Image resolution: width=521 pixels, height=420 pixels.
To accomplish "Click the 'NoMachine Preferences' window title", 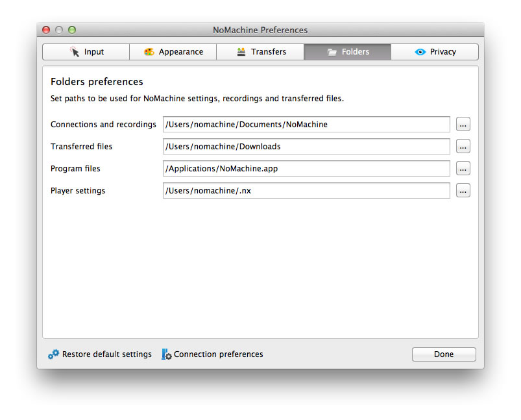I will click(260, 30).
